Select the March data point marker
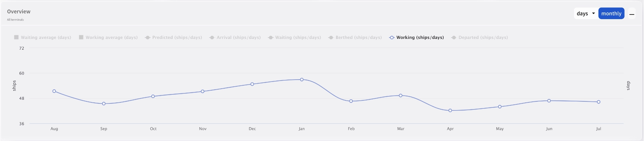 (x=401, y=96)
